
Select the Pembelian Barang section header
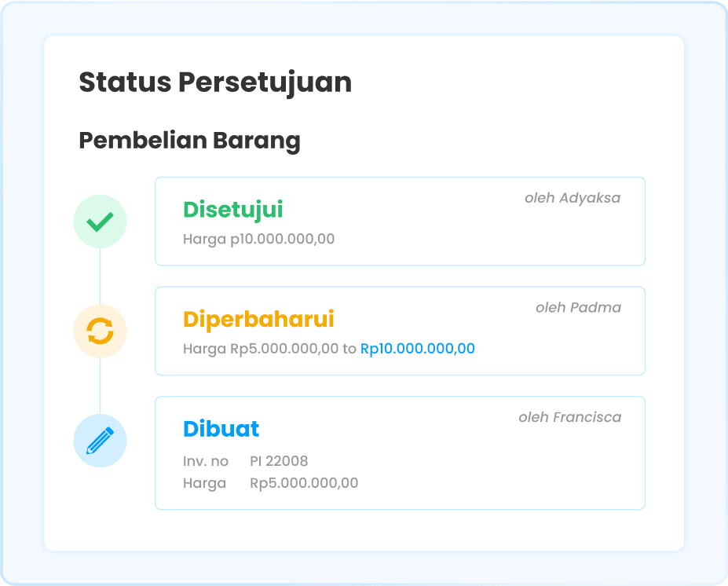tap(189, 140)
